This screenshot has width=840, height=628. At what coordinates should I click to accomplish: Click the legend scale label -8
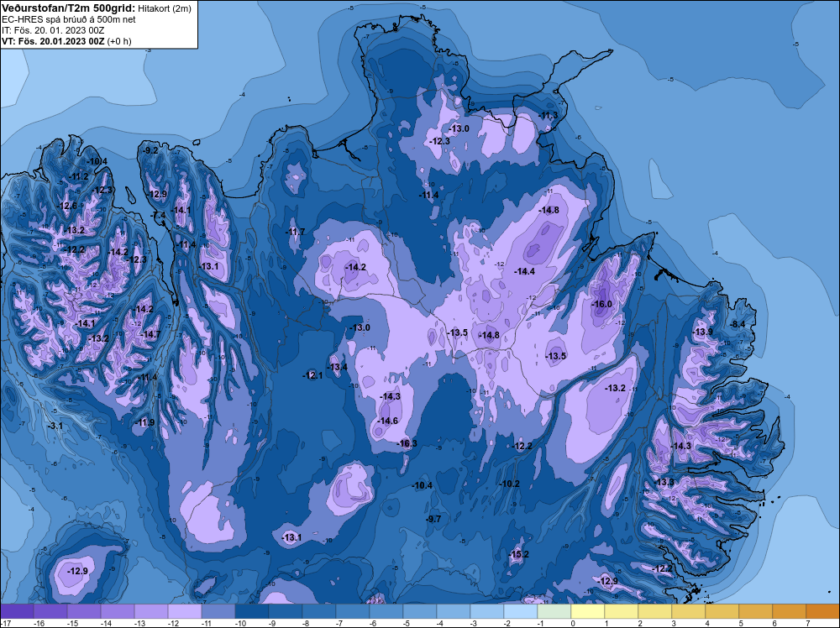click(307, 623)
